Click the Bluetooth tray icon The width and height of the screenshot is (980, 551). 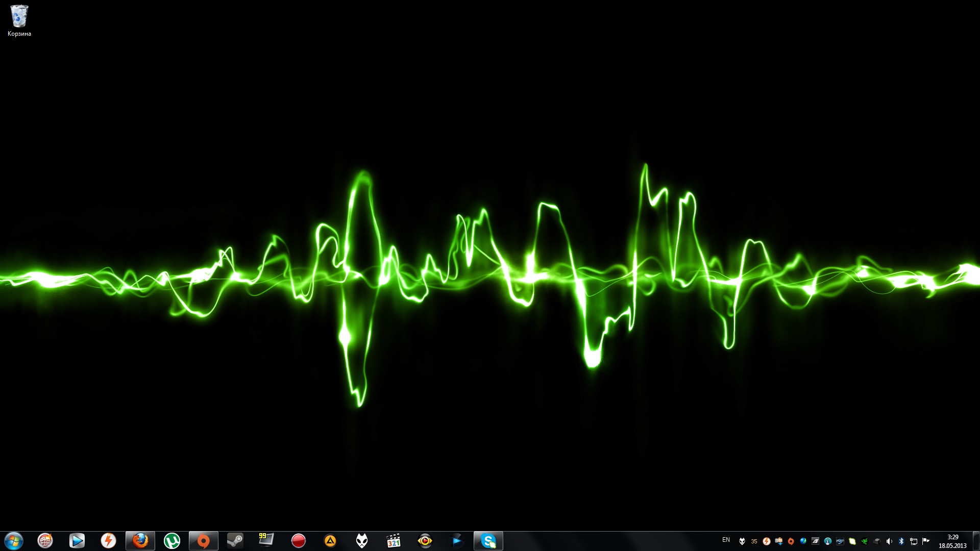coord(901,541)
